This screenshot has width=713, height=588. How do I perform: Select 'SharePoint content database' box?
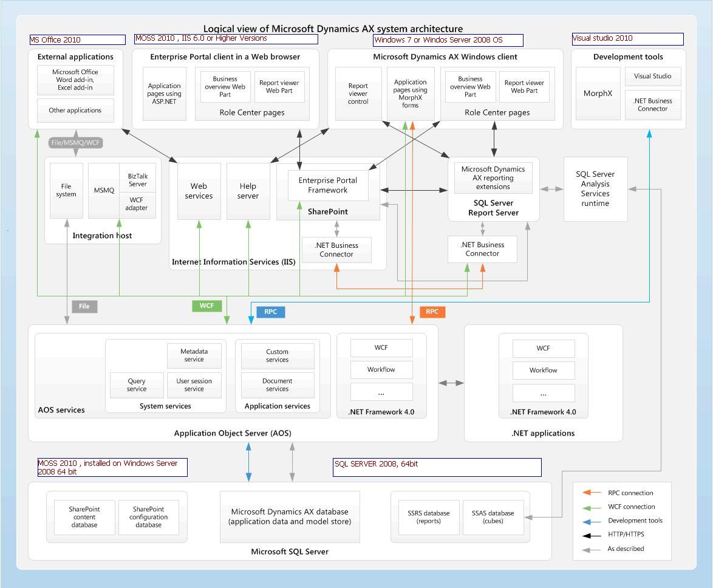[84, 517]
